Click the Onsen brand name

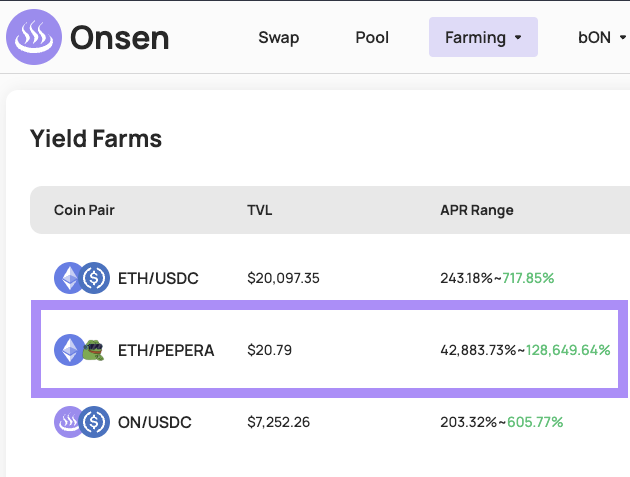(120, 38)
